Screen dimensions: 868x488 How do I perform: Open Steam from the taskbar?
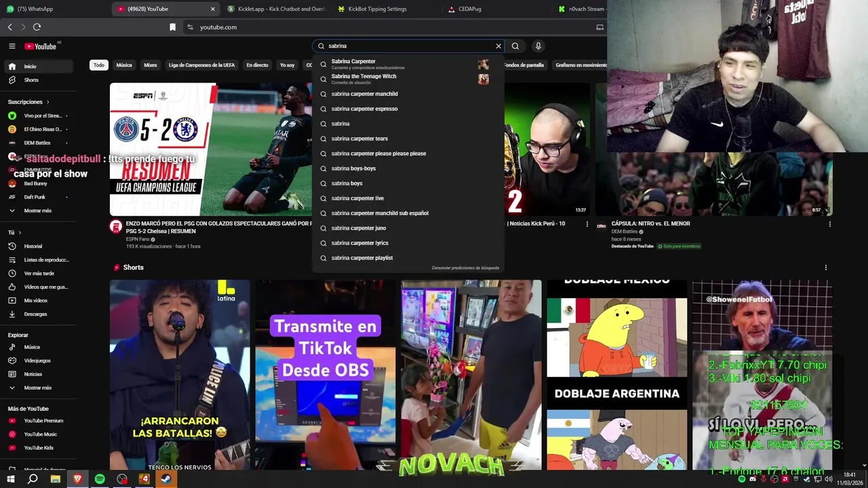166,479
